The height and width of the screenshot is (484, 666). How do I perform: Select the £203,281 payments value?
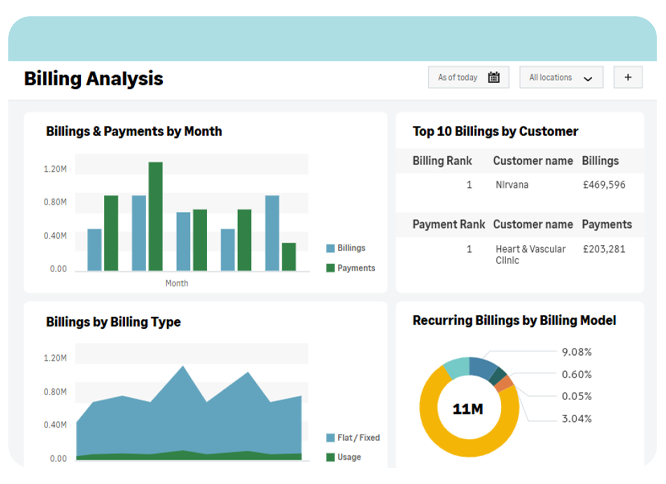coord(604,249)
